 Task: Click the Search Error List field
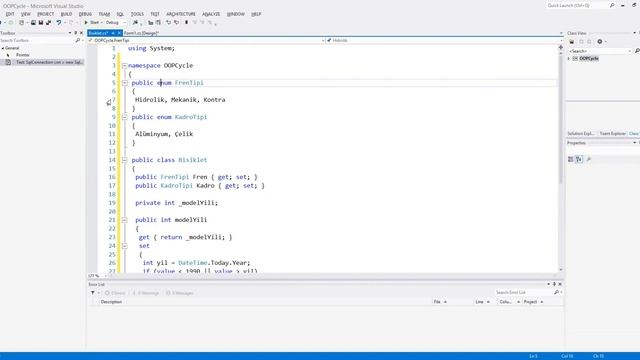click(524, 293)
